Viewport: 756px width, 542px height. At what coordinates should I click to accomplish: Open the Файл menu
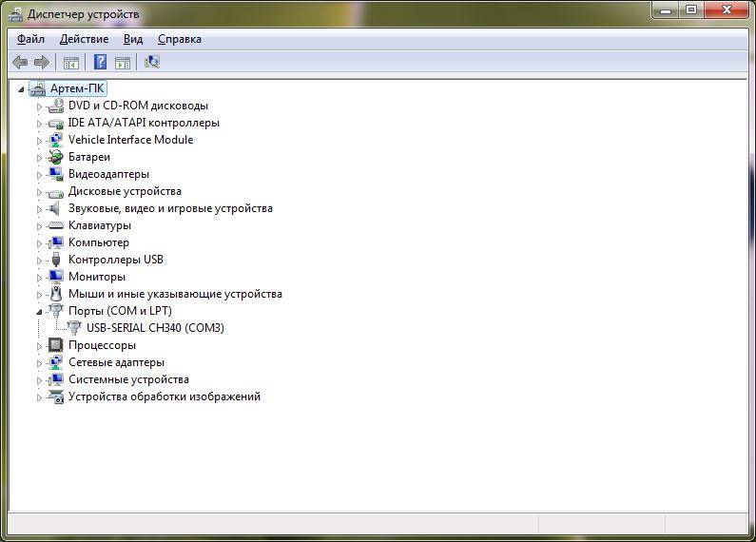pyautogui.click(x=30, y=39)
